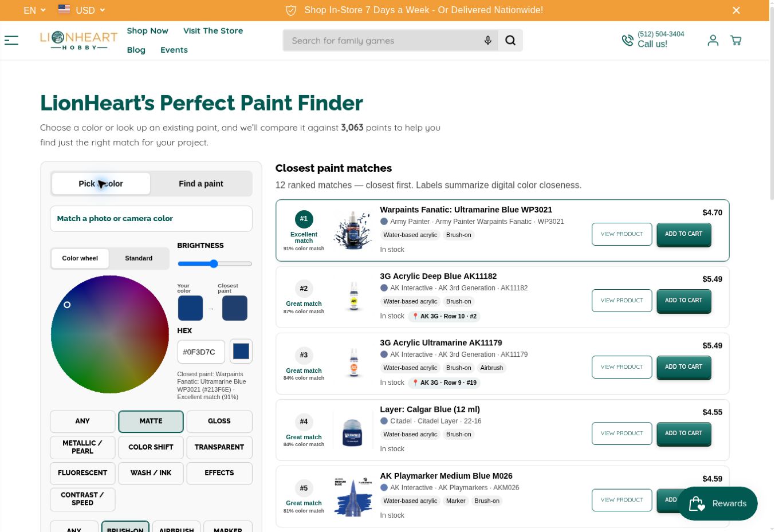The height and width of the screenshot is (532, 775).
Task: Toggle the WASH / INK filter
Action: tap(151, 473)
